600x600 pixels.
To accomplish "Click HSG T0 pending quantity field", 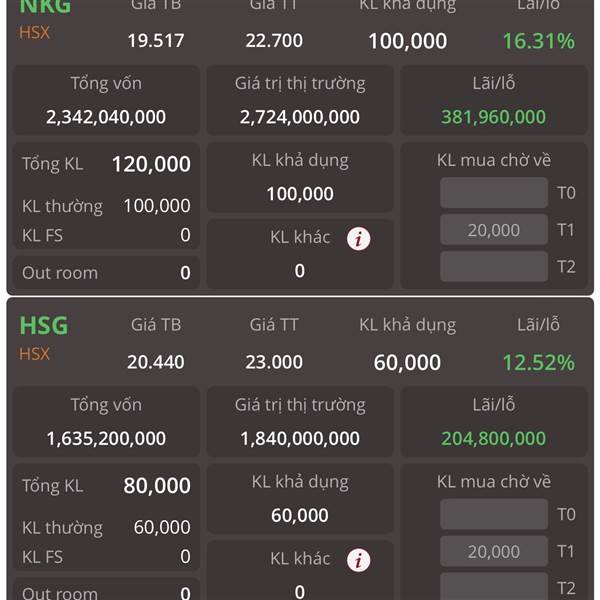I will pyautogui.click(x=494, y=514).
